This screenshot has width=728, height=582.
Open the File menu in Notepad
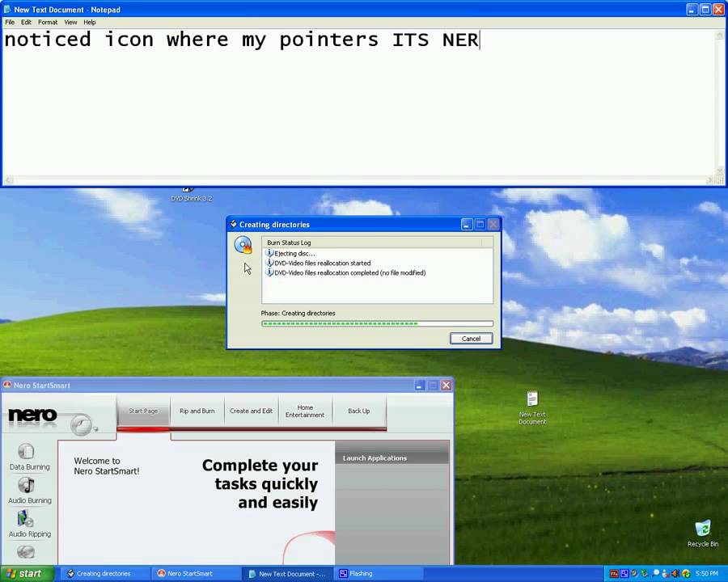click(x=10, y=23)
